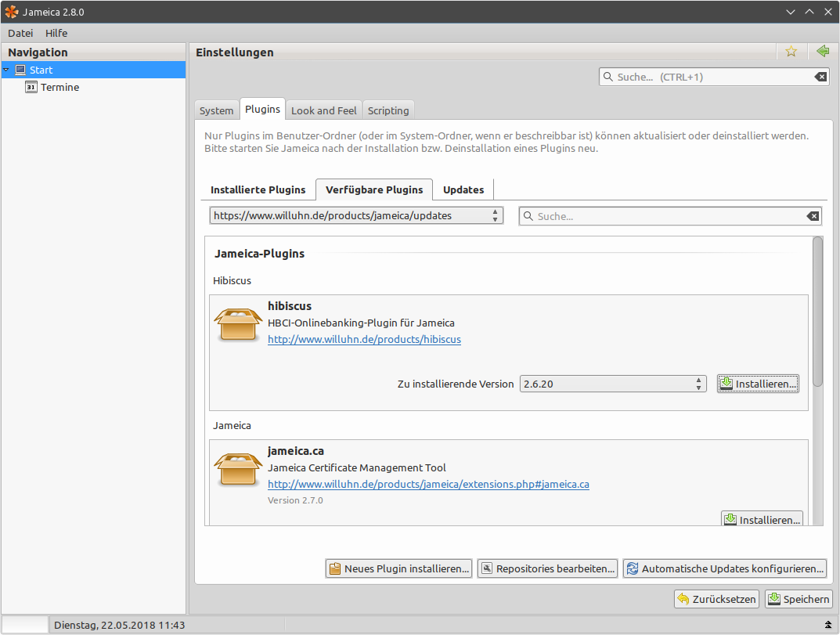Install the hibiscus plugin
The height and width of the screenshot is (635, 840).
758,384
